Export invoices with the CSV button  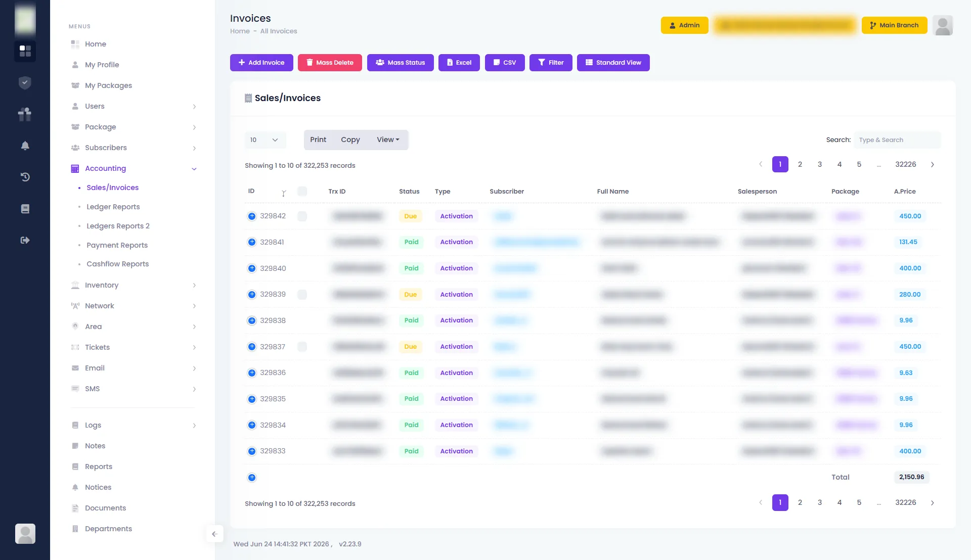point(505,63)
